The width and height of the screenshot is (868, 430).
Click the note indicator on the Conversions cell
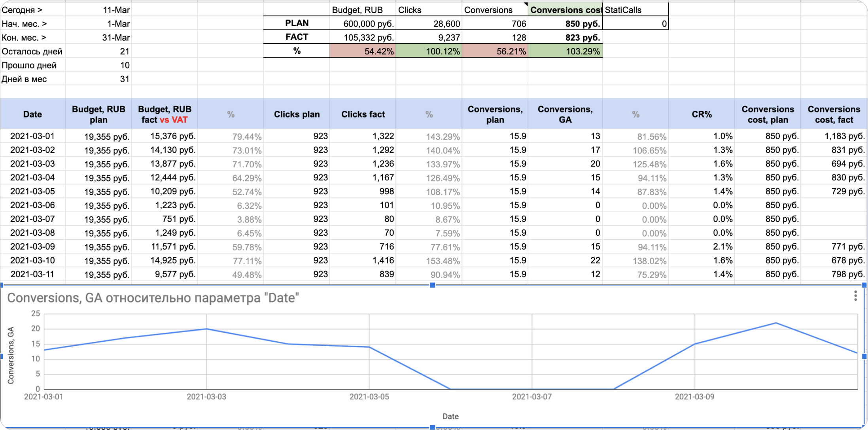point(526,4)
